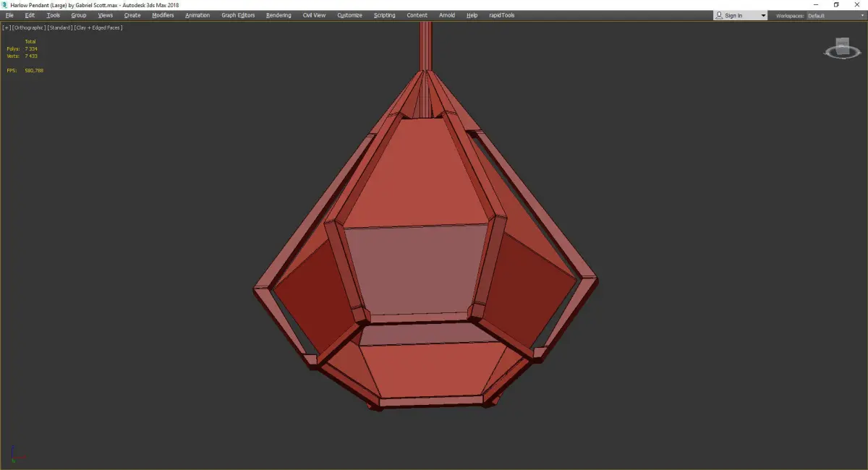Open the Arnold menu
This screenshot has height=470, width=868.
tap(447, 15)
